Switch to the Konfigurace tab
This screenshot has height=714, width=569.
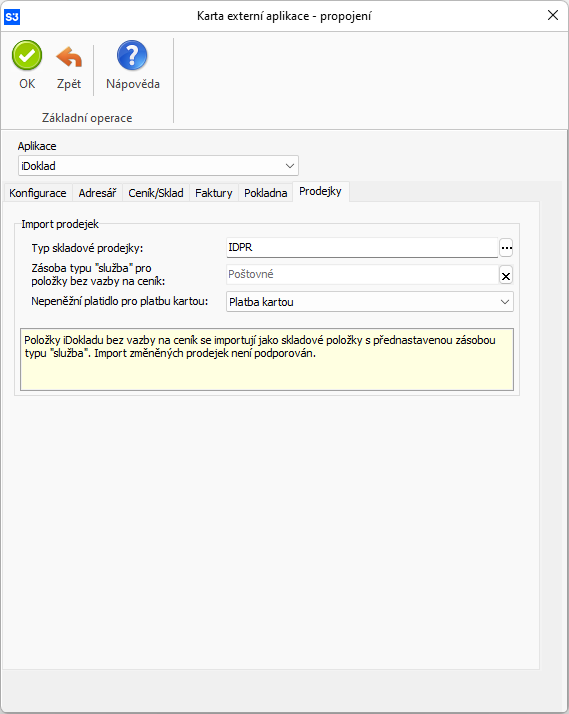point(38,193)
